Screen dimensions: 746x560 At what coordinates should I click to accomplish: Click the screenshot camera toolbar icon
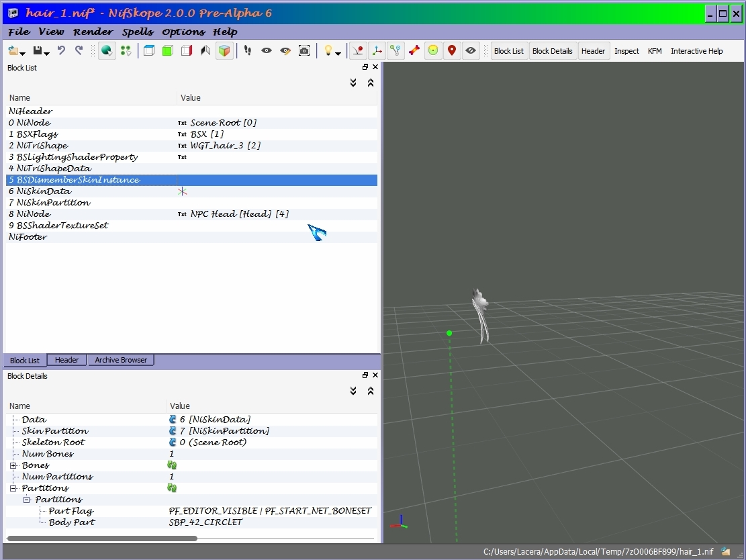pos(304,50)
